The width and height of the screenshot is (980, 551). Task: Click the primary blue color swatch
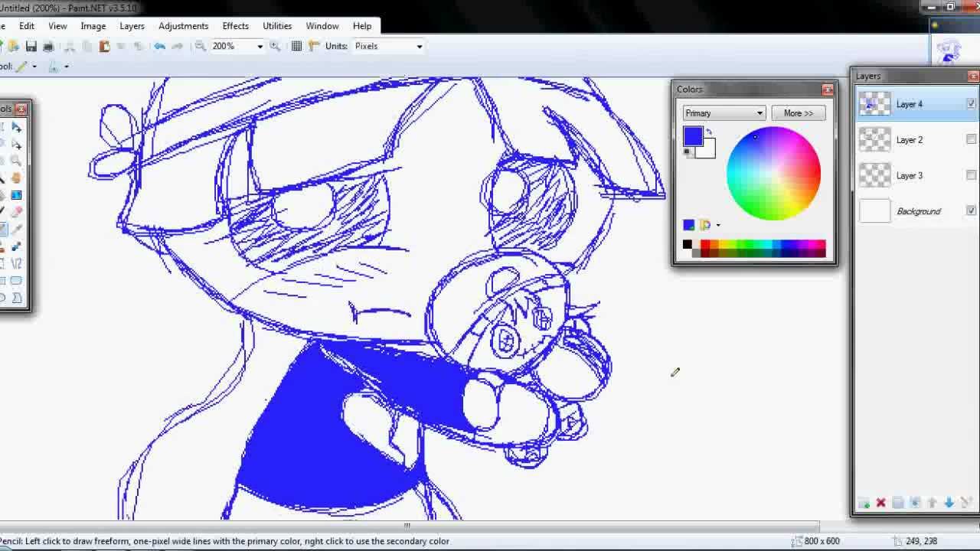pyautogui.click(x=693, y=136)
